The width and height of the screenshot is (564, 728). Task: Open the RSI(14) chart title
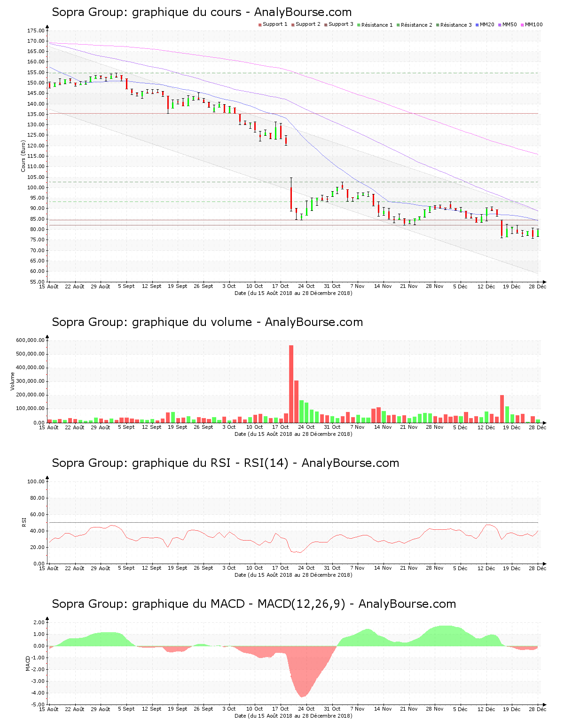[x=225, y=463]
